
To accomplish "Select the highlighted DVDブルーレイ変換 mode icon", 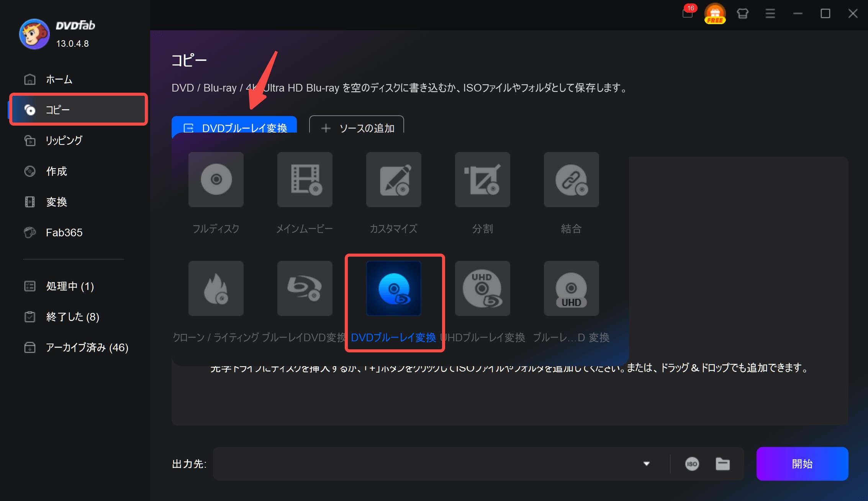I will [x=394, y=288].
